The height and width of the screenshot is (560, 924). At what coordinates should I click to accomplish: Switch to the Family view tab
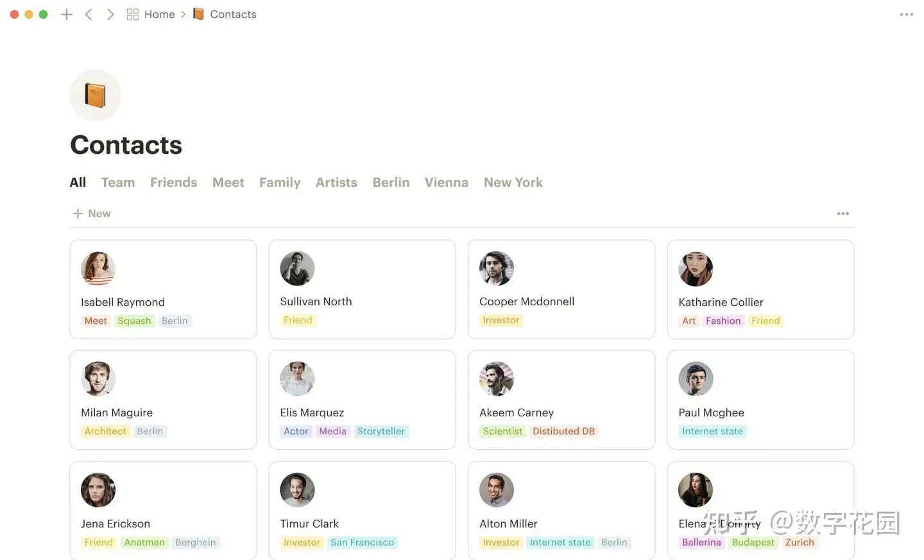[x=280, y=182]
